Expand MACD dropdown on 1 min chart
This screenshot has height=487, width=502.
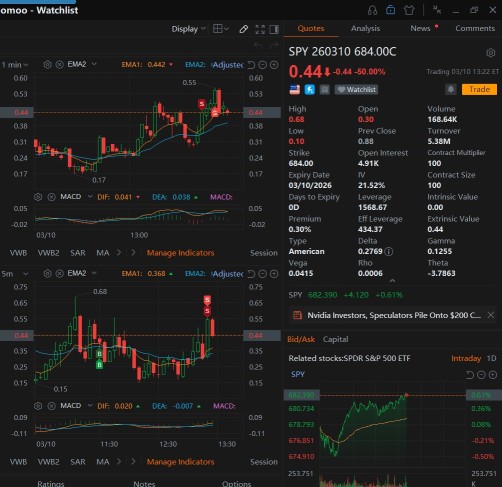[x=90, y=197]
